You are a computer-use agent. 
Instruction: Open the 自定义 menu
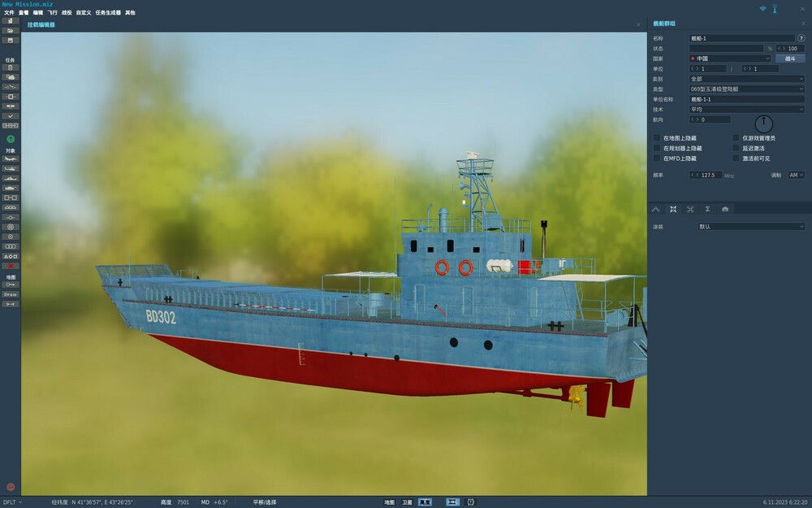[x=84, y=12]
